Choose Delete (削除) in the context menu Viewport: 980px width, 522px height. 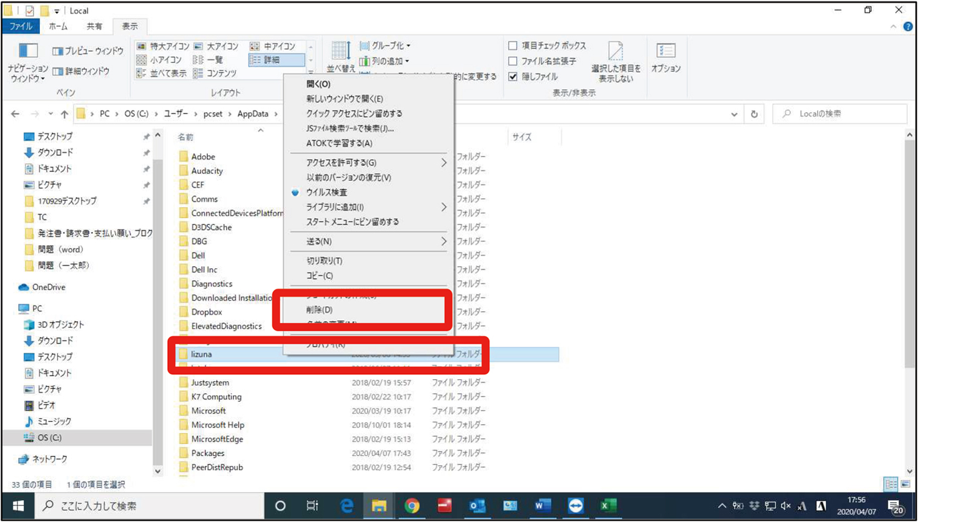click(x=320, y=310)
